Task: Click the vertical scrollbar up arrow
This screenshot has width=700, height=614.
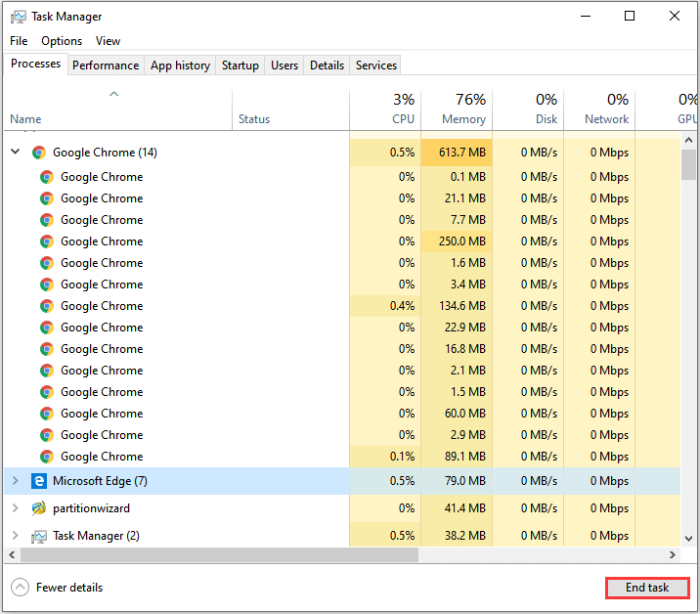Action: pyautogui.click(x=688, y=140)
